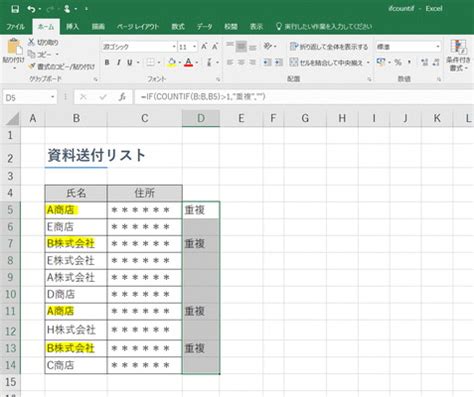Apply yellow fill color bucket

172,62
